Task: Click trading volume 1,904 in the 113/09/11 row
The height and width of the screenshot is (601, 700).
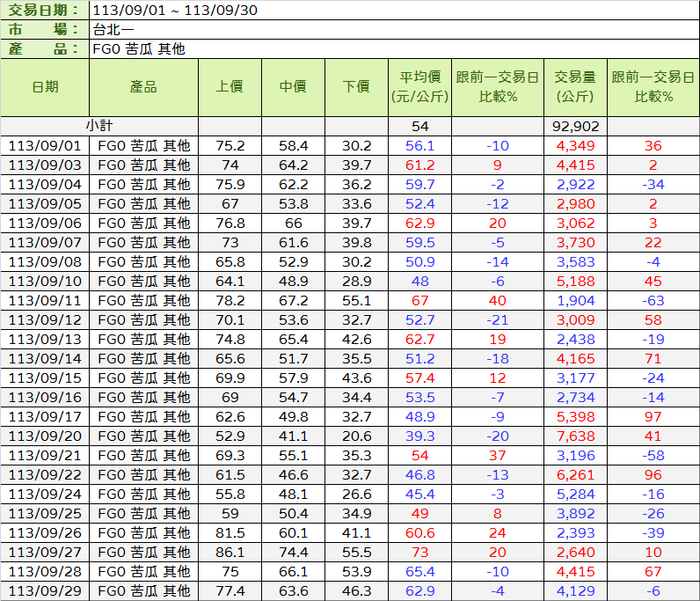Action: [x=575, y=301]
